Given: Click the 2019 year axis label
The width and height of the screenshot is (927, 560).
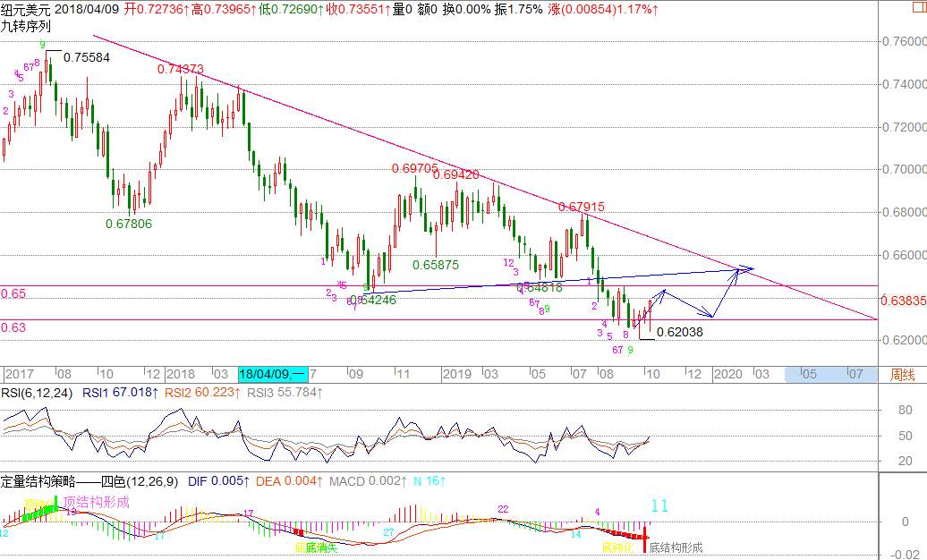Looking at the screenshot, I should (457, 374).
